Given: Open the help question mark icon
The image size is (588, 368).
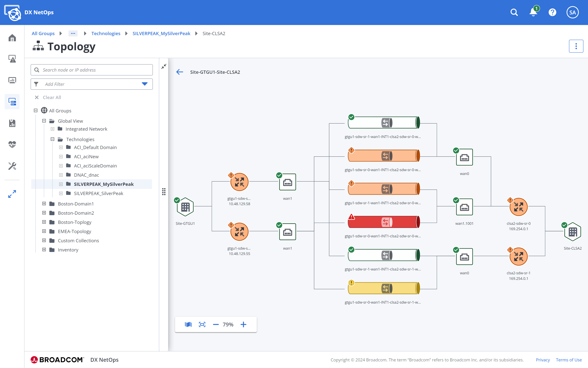Looking at the screenshot, I should coord(552,12).
